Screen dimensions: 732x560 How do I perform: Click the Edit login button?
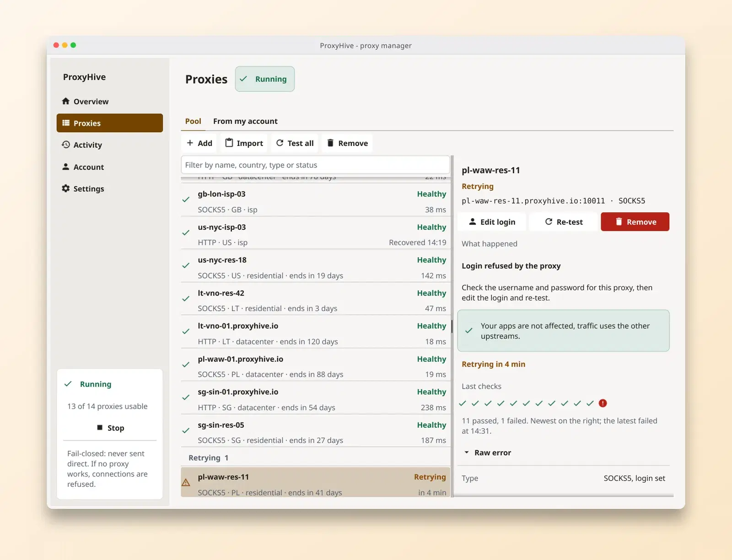click(x=492, y=222)
